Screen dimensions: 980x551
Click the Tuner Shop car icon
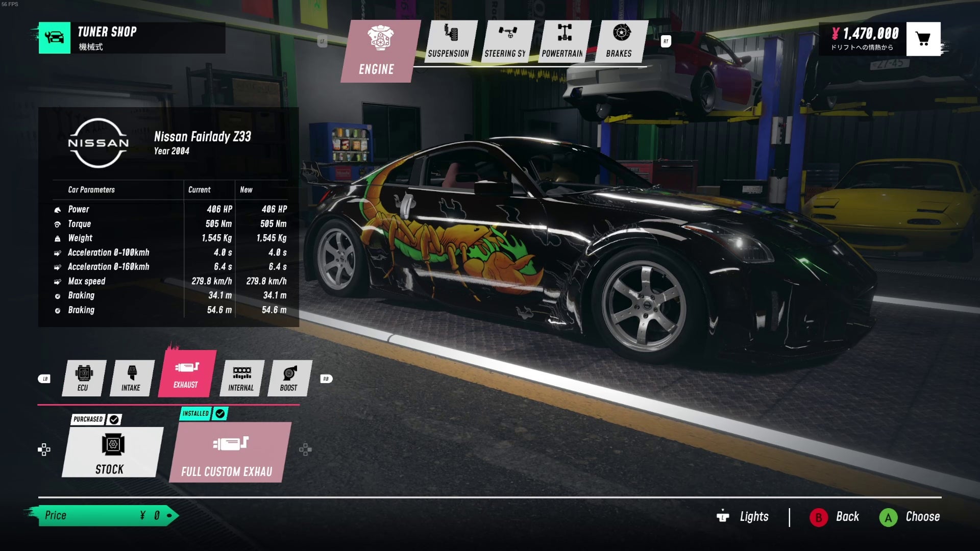[55, 38]
